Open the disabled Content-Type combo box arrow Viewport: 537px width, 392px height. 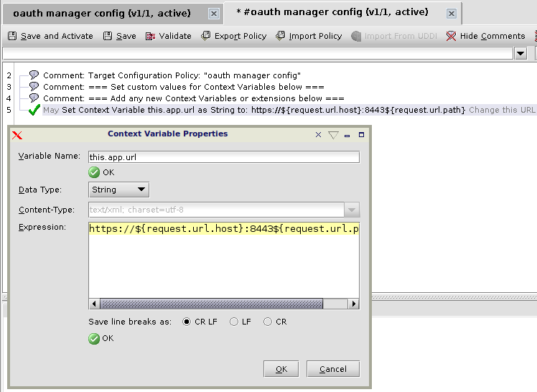[x=352, y=210]
